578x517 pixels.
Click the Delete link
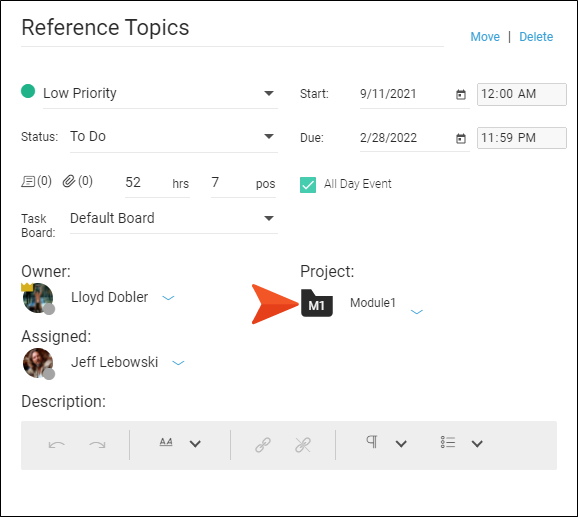point(536,37)
